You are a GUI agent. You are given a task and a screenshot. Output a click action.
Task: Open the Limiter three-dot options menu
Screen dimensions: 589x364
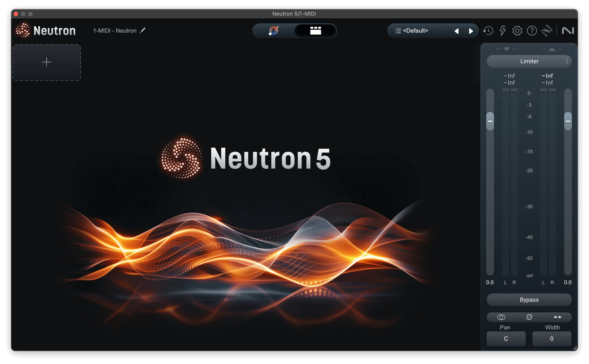tap(567, 61)
